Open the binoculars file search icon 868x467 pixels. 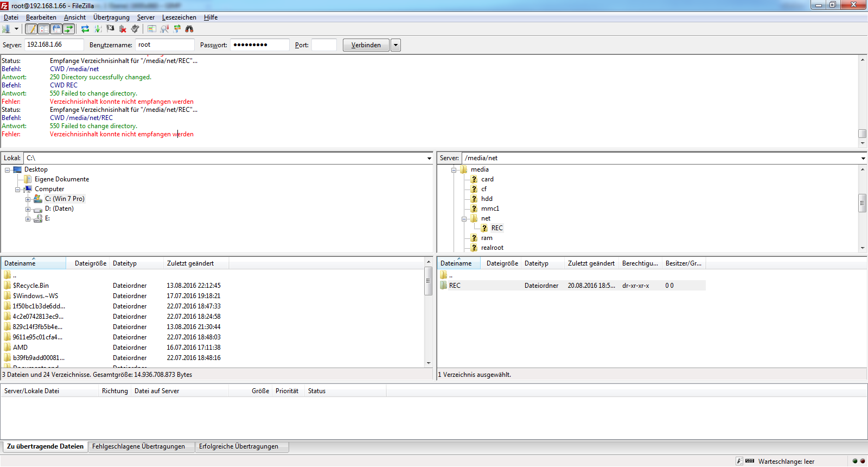(189, 29)
